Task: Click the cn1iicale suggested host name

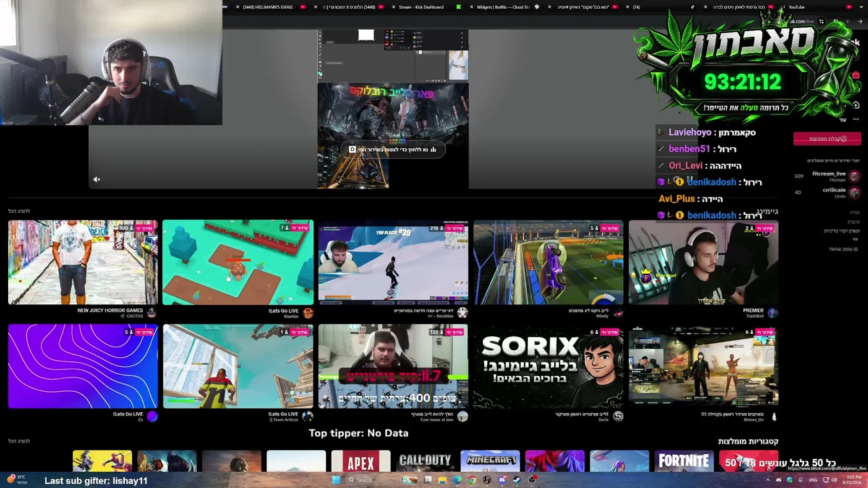Action: tap(834, 190)
